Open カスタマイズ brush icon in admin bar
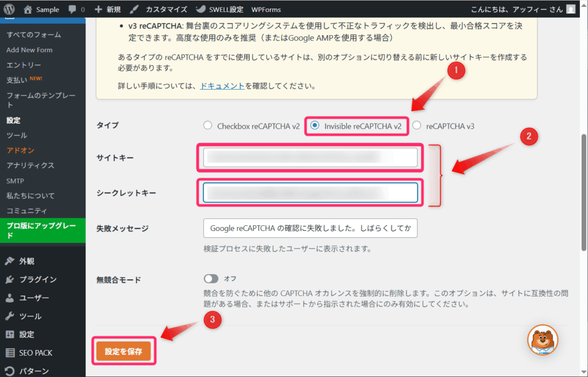Viewport: 588px width, 377px height. (134, 9)
